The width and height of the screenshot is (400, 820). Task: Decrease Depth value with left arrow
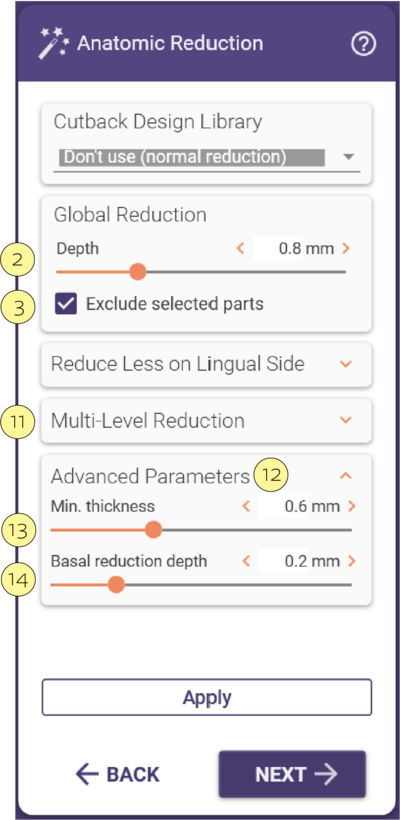point(241,248)
